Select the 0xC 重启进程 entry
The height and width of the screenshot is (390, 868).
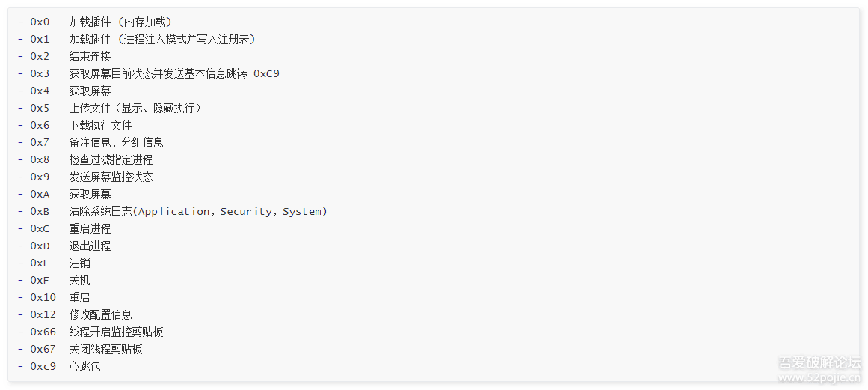[90, 228]
